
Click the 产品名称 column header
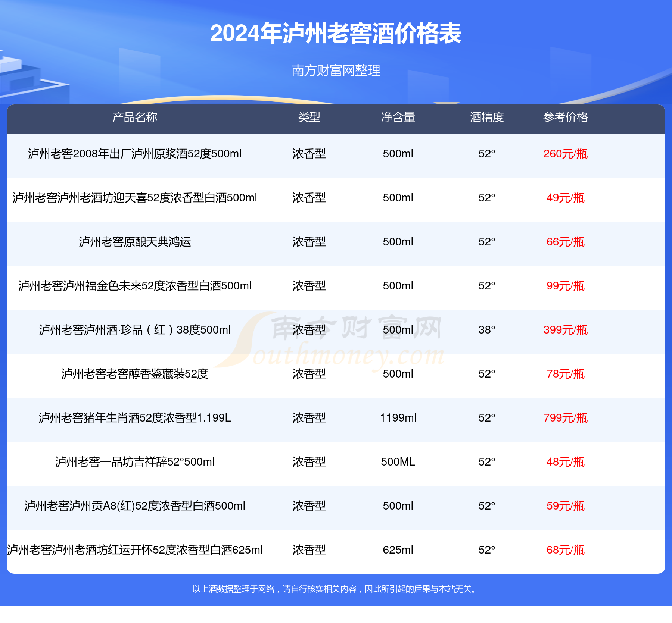pyautogui.click(x=135, y=117)
